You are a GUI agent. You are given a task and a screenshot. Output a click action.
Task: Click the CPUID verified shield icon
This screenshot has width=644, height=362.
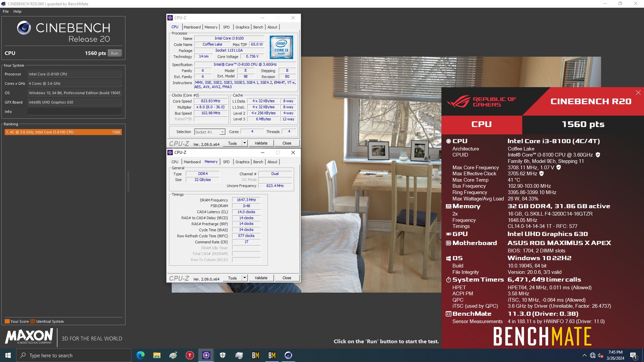(x=598, y=155)
